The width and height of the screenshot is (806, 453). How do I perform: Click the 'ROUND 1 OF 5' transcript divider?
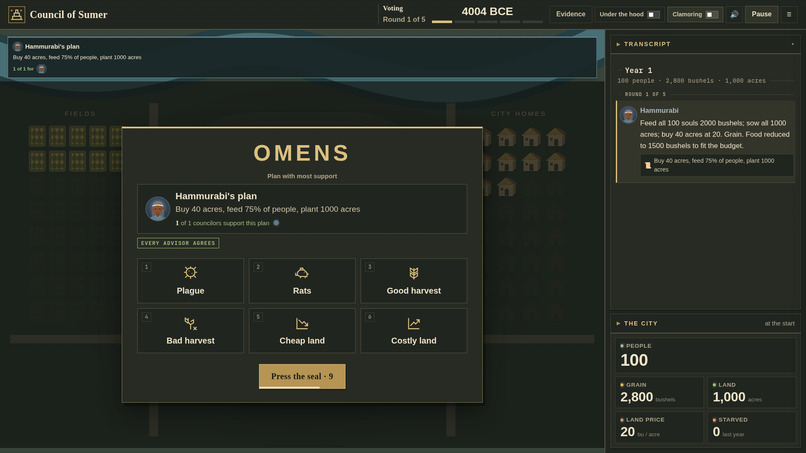tap(645, 95)
